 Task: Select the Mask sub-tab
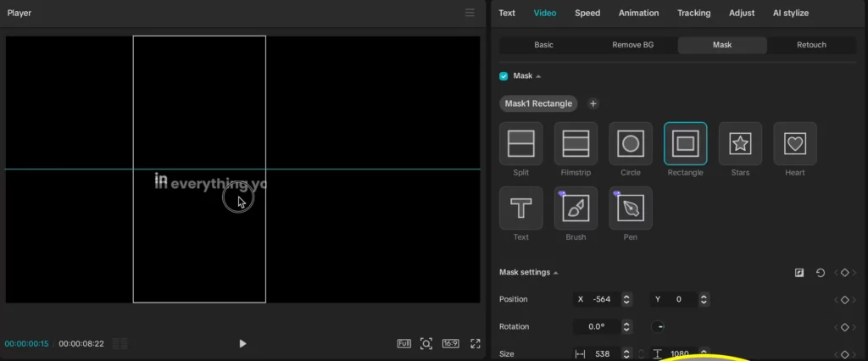pos(722,45)
